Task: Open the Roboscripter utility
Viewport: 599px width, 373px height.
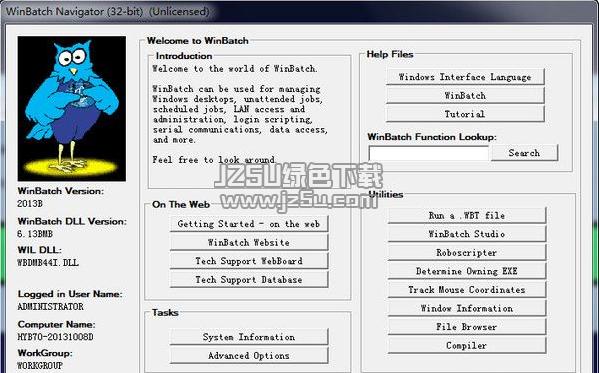Action: (467, 253)
